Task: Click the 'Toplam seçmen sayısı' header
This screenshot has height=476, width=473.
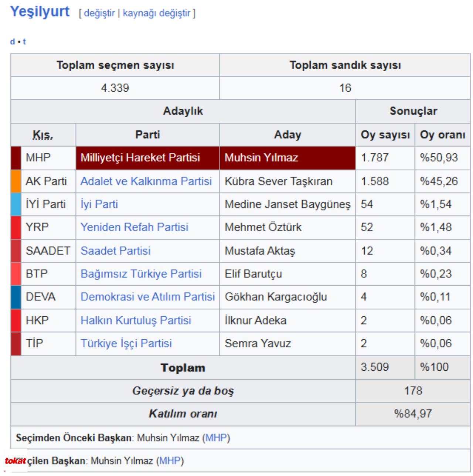Action: [115, 65]
